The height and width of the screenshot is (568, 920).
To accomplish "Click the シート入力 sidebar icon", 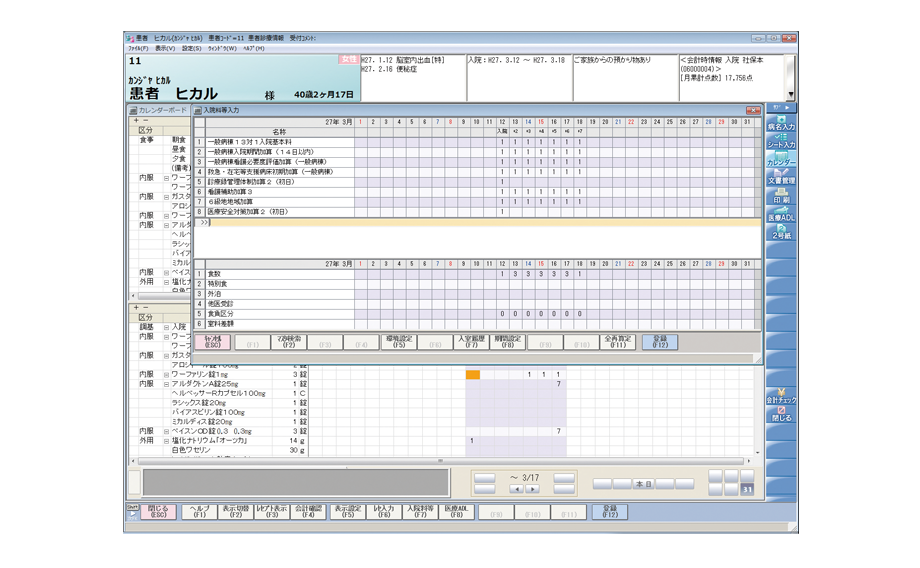I will tap(780, 141).
